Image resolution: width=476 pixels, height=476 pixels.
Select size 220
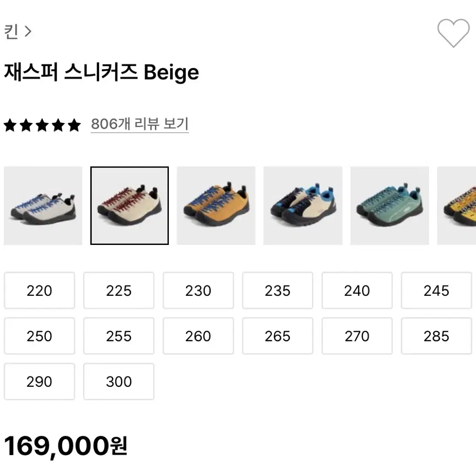(40, 291)
